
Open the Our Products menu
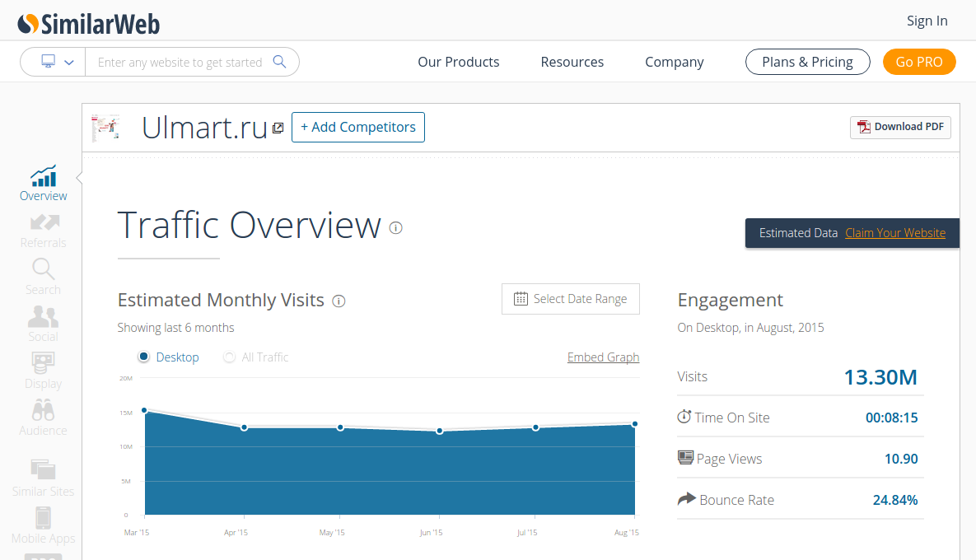tap(458, 63)
